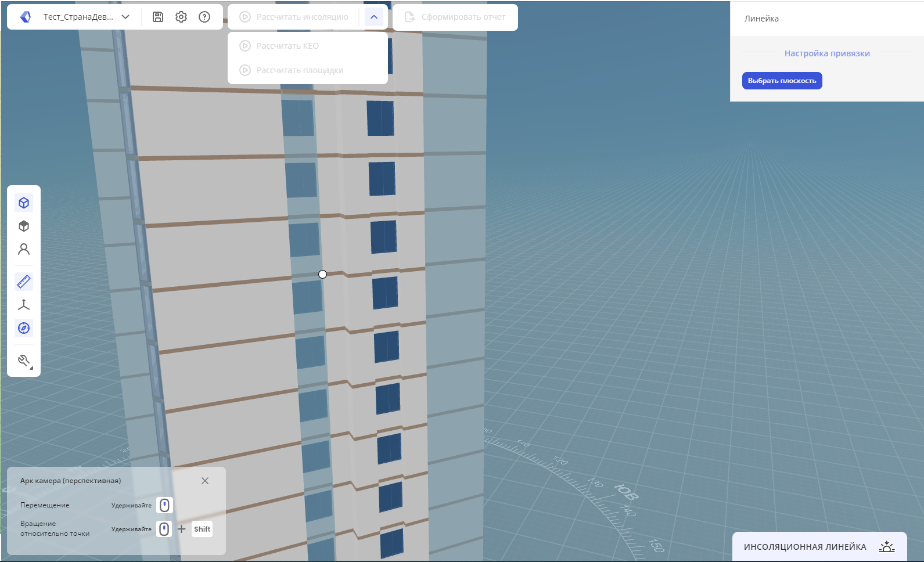Image resolution: width=924 pixels, height=562 pixels.
Task: Click Арк камера (перспективная) title
Action: [x=70, y=481]
